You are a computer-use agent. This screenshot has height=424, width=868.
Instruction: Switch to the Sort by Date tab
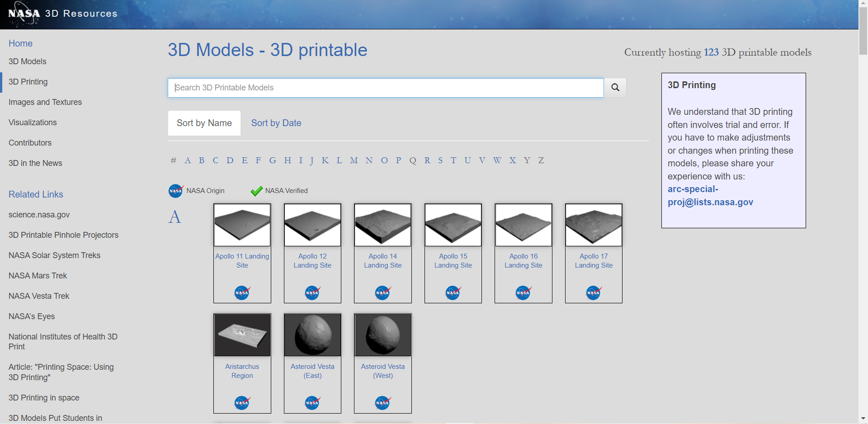pos(276,123)
